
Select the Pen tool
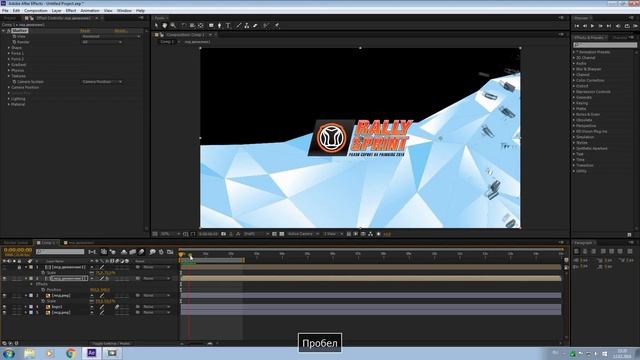[x=220, y=25]
